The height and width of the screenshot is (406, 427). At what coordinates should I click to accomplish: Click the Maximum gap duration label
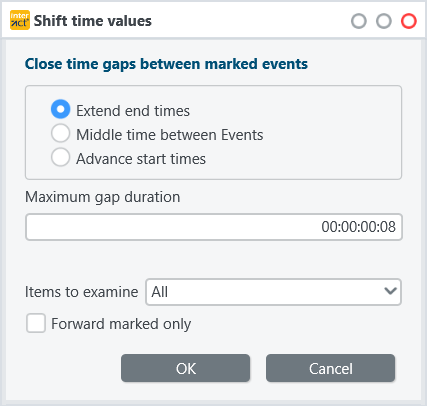(x=103, y=197)
